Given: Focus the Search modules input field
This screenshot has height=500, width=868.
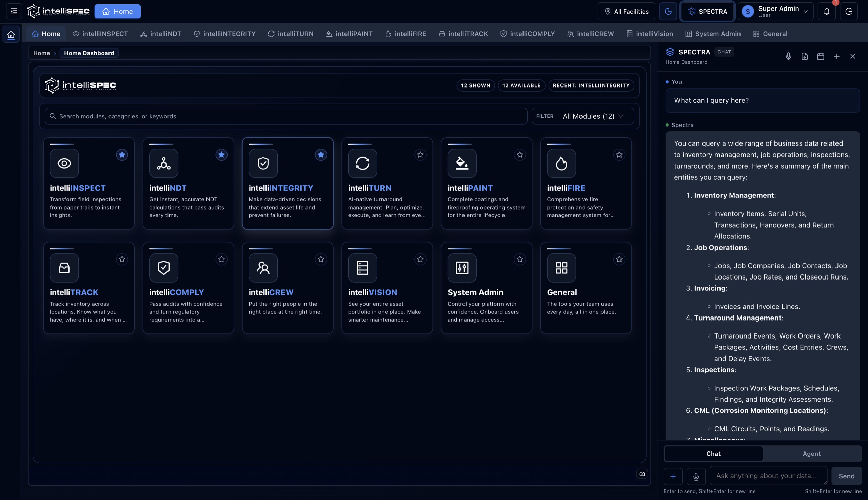Looking at the screenshot, I should pyautogui.click(x=286, y=116).
